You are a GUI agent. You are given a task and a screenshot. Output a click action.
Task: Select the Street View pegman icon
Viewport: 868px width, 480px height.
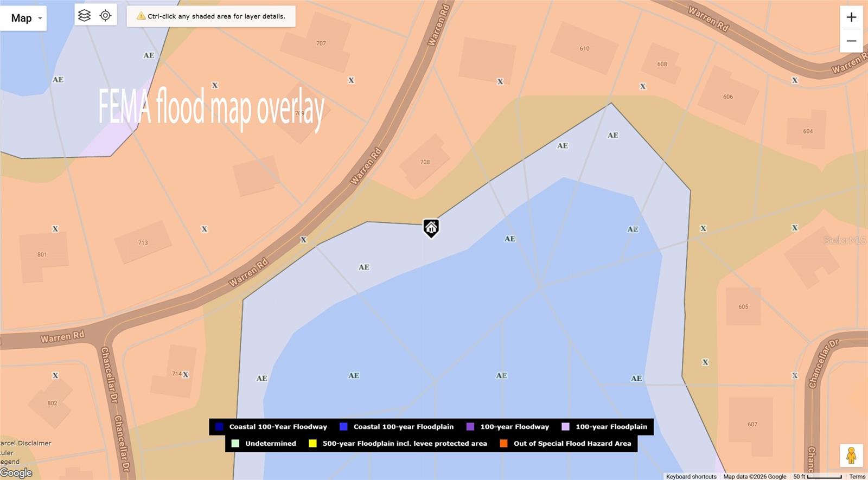pos(851,456)
